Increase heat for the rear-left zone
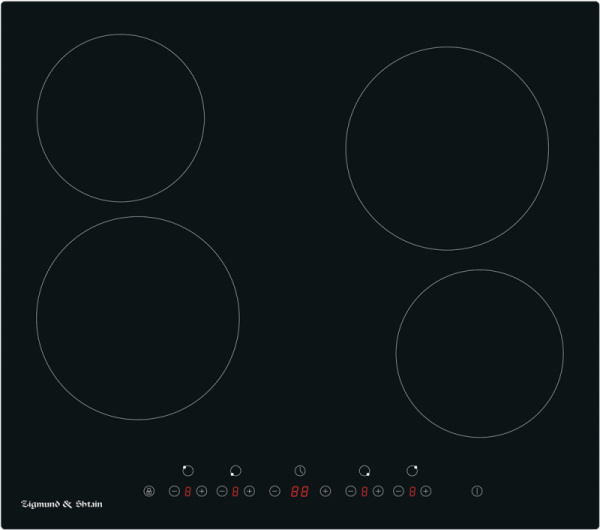Image resolution: width=600 pixels, height=530 pixels. click(202, 491)
